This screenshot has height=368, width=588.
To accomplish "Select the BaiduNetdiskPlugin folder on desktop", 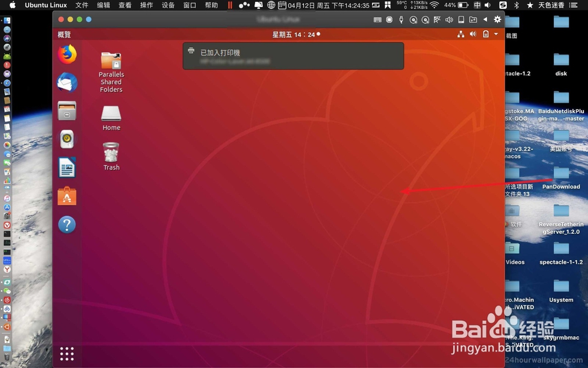I will click(562, 106).
